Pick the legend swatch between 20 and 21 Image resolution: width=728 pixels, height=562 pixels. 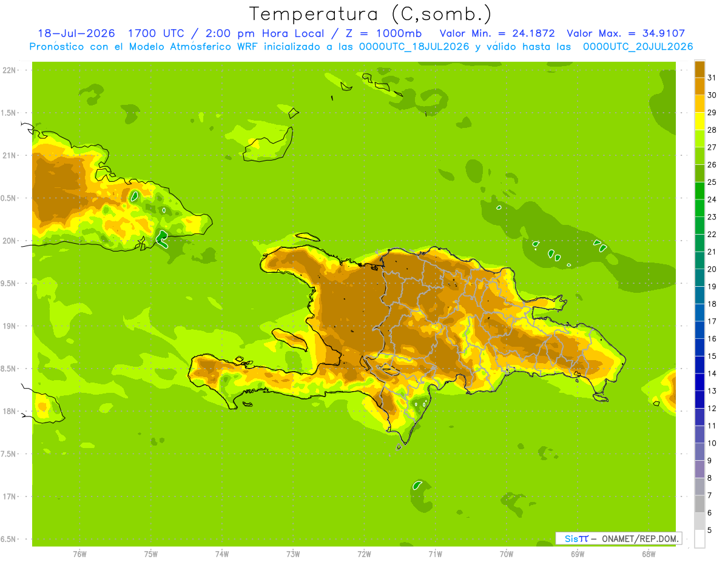(x=699, y=260)
